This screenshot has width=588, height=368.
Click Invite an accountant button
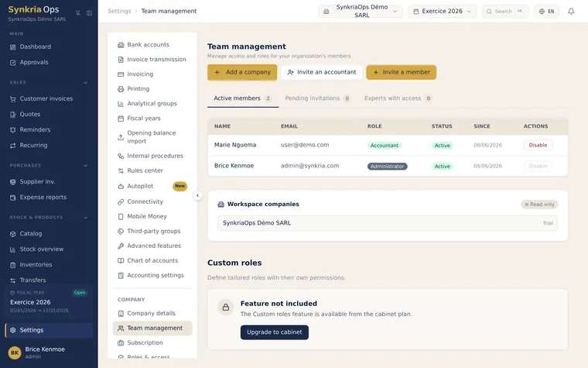[x=322, y=72]
